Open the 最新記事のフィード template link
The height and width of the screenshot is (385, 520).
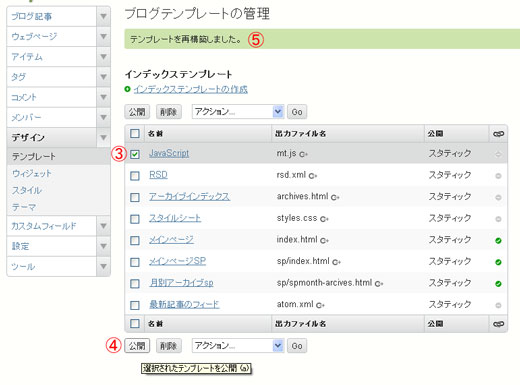click(184, 304)
